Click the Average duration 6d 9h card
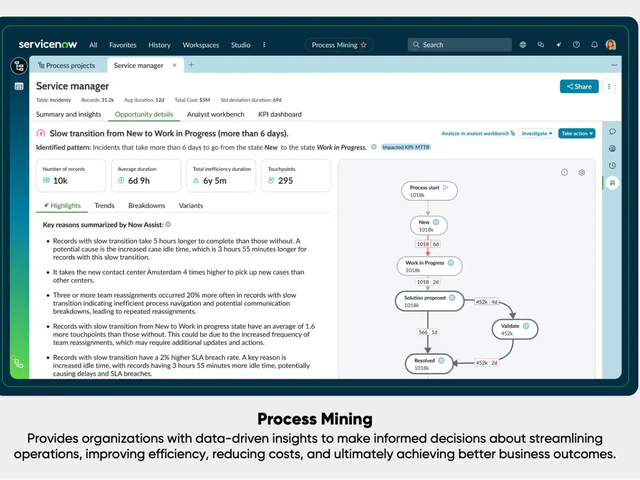 coord(146,176)
